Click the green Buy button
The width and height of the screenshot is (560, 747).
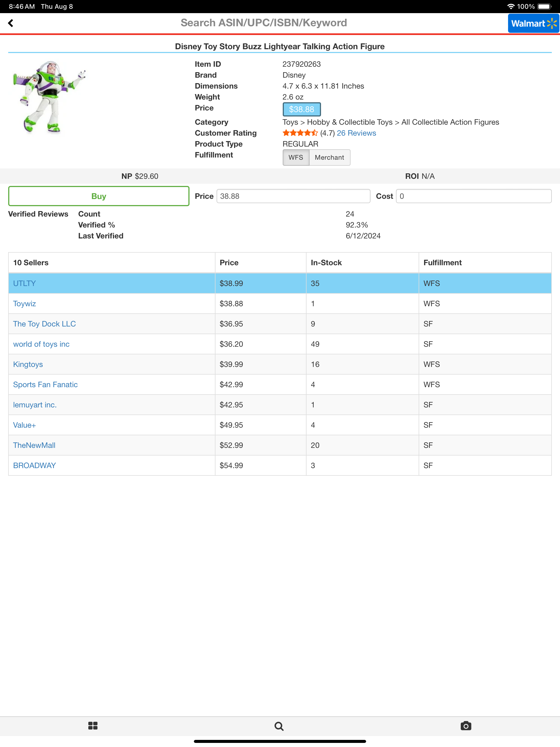coord(99,196)
